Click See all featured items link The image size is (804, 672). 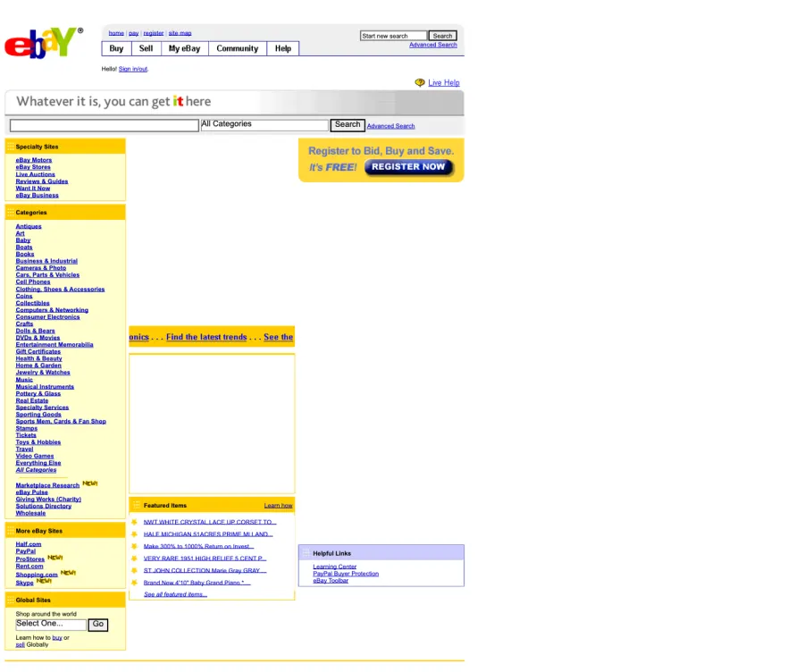175,594
